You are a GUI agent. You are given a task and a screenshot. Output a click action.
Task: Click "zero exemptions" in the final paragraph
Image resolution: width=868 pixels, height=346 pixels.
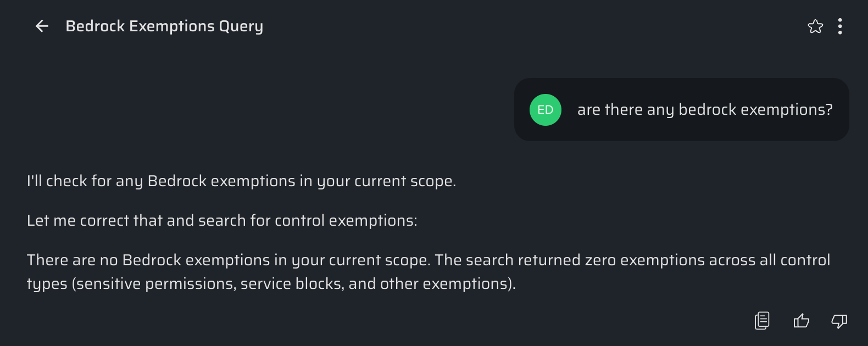(x=645, y=260)
